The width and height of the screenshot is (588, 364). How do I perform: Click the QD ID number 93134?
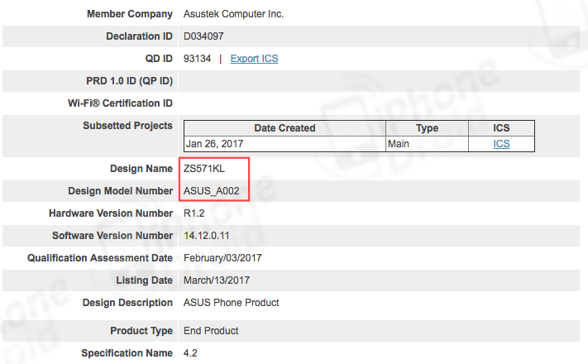[197, 59]
